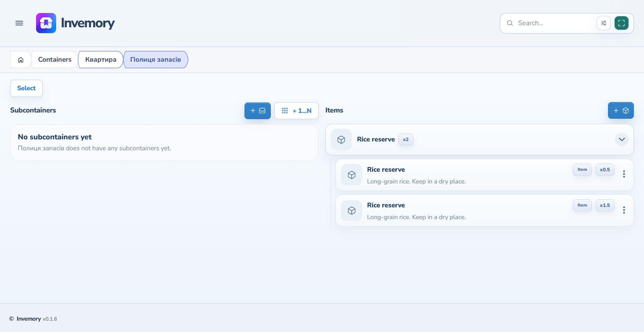Click the Invemory footer link
This screenshot has width=644, height=332.
pos(29,319)
